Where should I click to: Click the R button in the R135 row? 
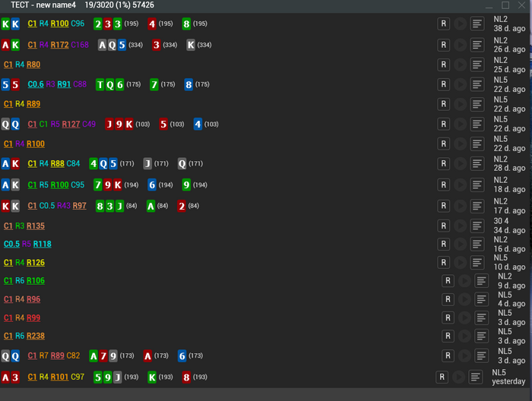(443, 226)
